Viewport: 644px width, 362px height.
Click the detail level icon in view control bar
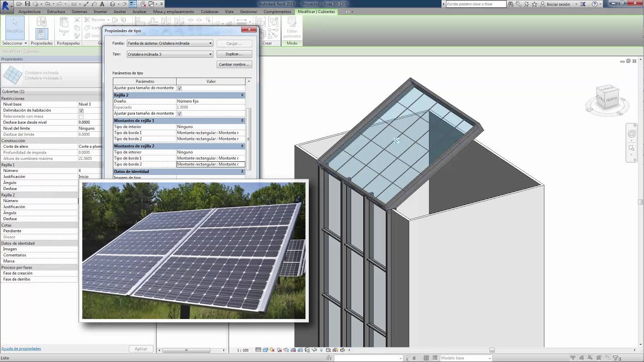pyautogui.click(x=259, y=350)
